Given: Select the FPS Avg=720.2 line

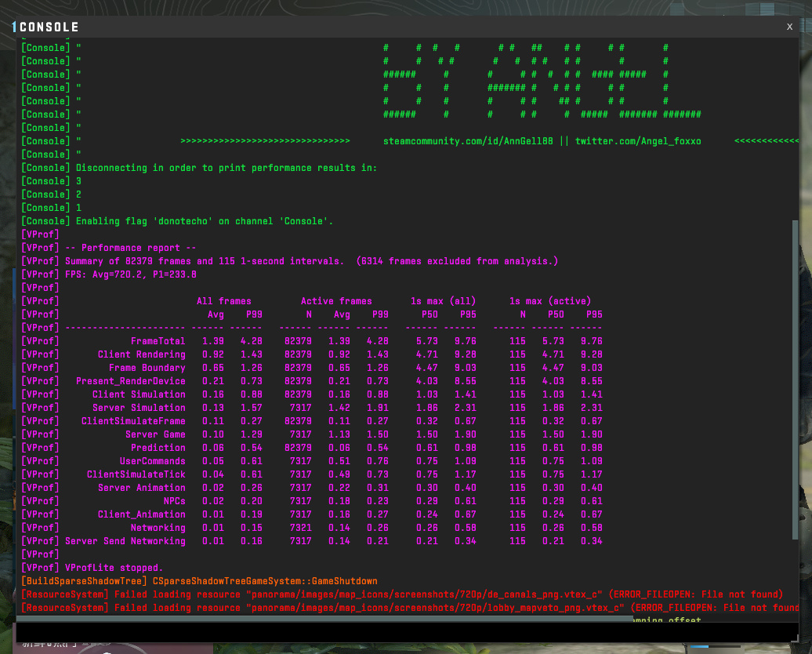Looking at the screenshot, I should [x=109, y=274].
